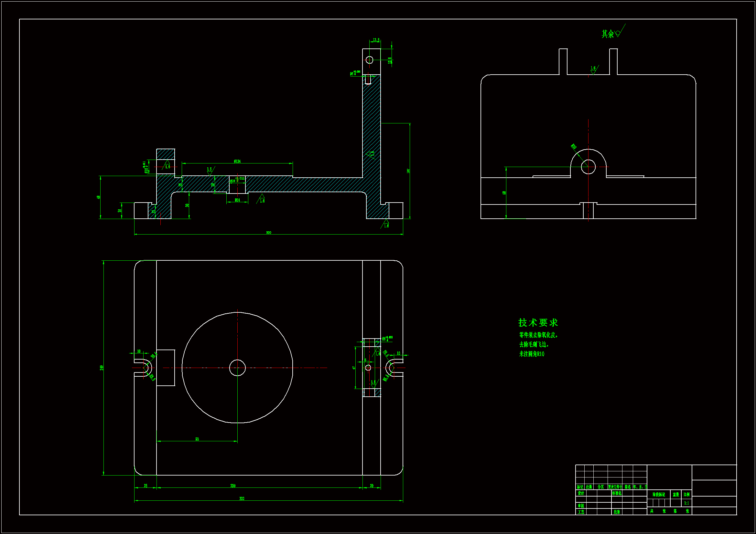Select the 重量 cell in title block
Viewport: 756px width, 534px height.
click(x=676, y=495)
